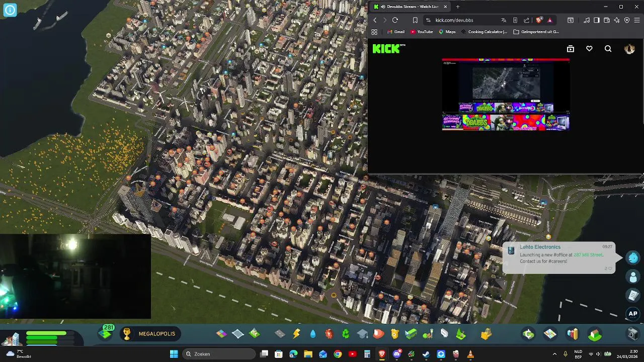Open the Maps bookmark

pos(447,32)
